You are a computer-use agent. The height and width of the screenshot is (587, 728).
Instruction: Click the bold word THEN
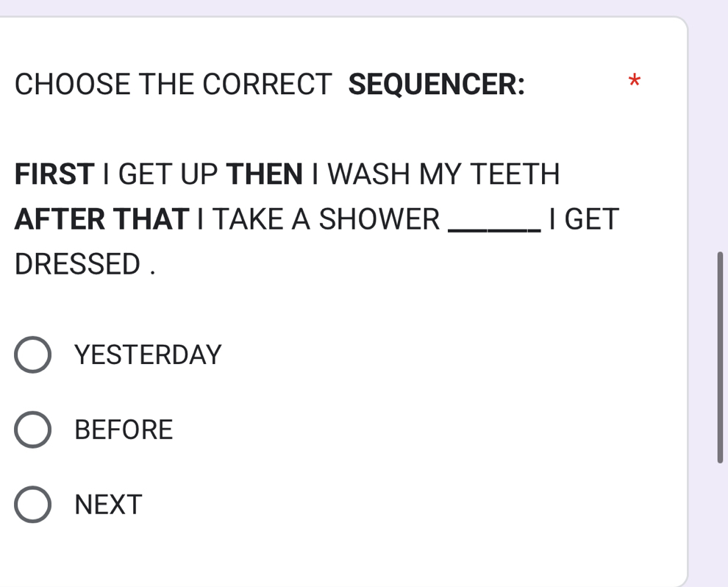pyautogui.click(x=265, y=175)
